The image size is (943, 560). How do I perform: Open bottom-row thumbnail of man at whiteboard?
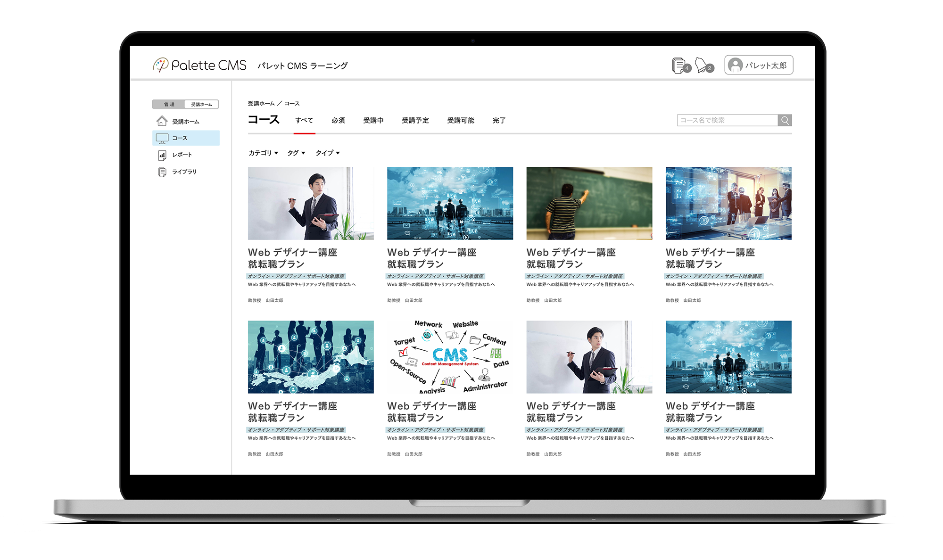589,357
